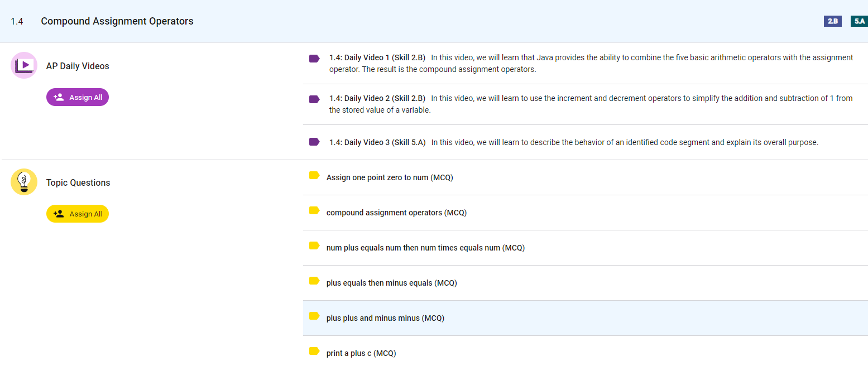
Task: Click purple tag icon beside Daily Video 2
Action: point(314,99)
